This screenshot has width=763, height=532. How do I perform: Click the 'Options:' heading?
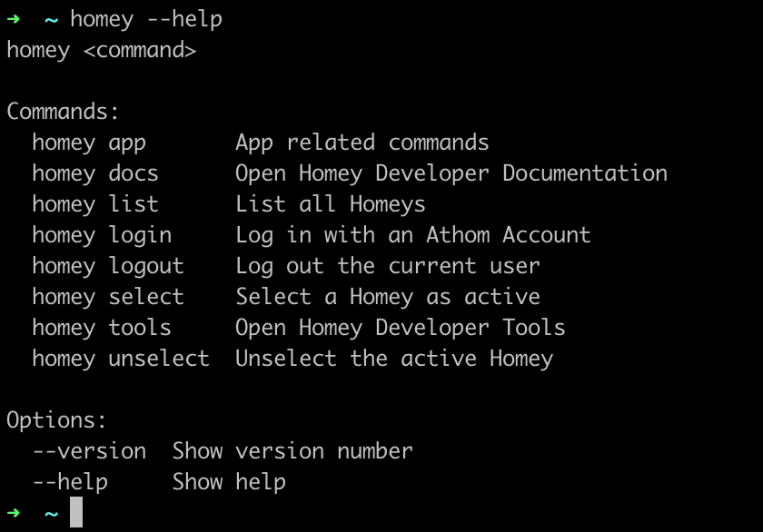(56, 420)
